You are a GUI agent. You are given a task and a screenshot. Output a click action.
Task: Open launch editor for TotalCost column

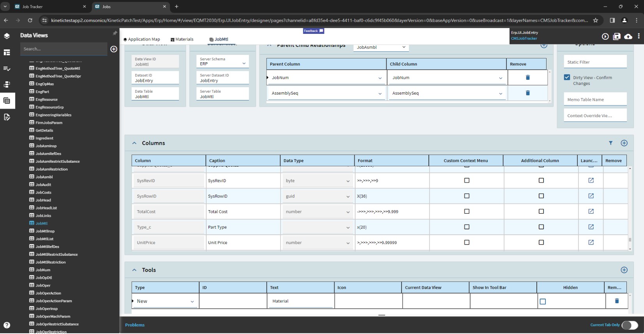(591, 211)
